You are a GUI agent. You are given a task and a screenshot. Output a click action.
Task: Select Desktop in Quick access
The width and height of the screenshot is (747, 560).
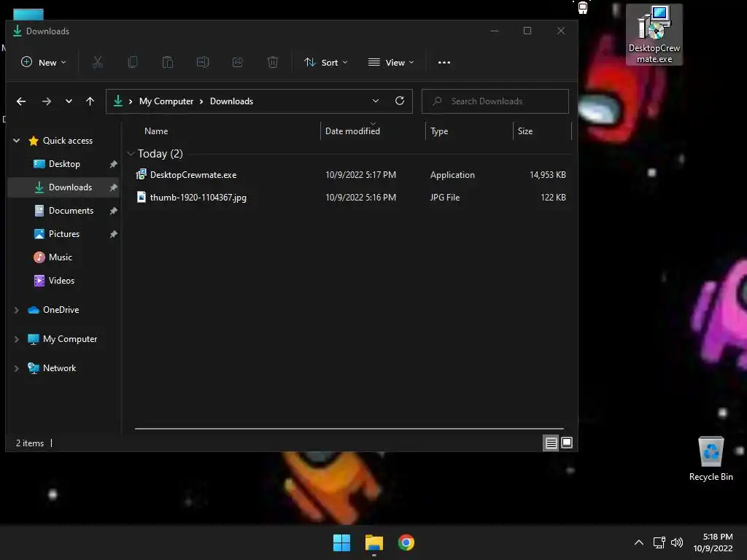click(64, 164)
